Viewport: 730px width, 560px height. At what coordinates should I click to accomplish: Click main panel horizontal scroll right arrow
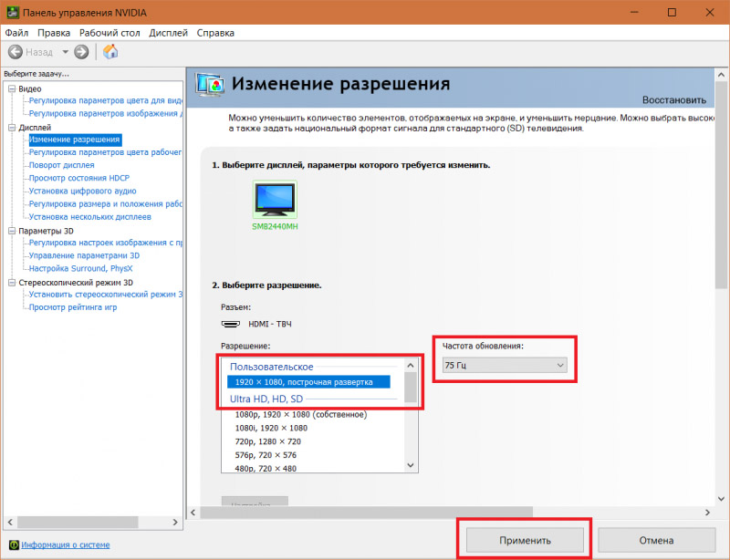(x=707, y=512)
